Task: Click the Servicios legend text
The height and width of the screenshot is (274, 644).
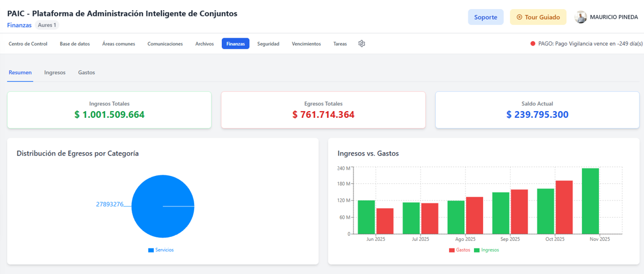Action: [164, 250]
